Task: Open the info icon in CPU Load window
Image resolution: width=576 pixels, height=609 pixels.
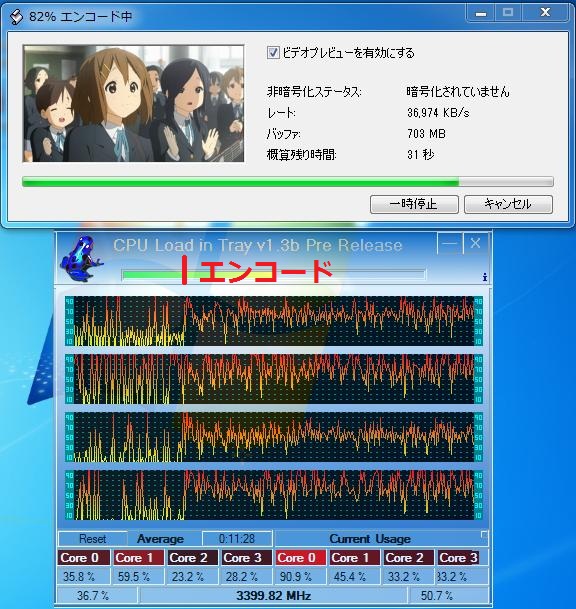Action: [x=485, y=277]
